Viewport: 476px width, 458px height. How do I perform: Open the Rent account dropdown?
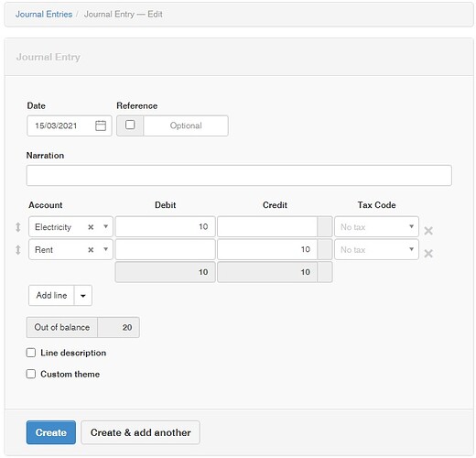[105, 249]
